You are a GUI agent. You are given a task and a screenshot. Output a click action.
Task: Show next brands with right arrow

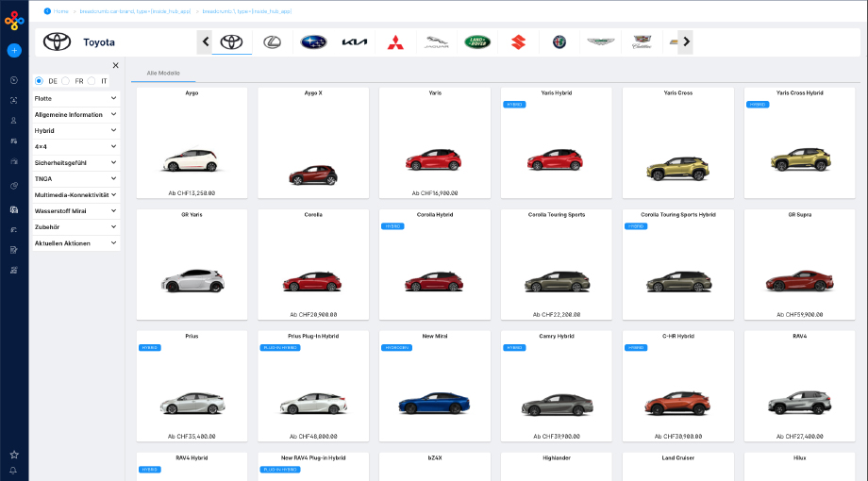tap(686, 42)
